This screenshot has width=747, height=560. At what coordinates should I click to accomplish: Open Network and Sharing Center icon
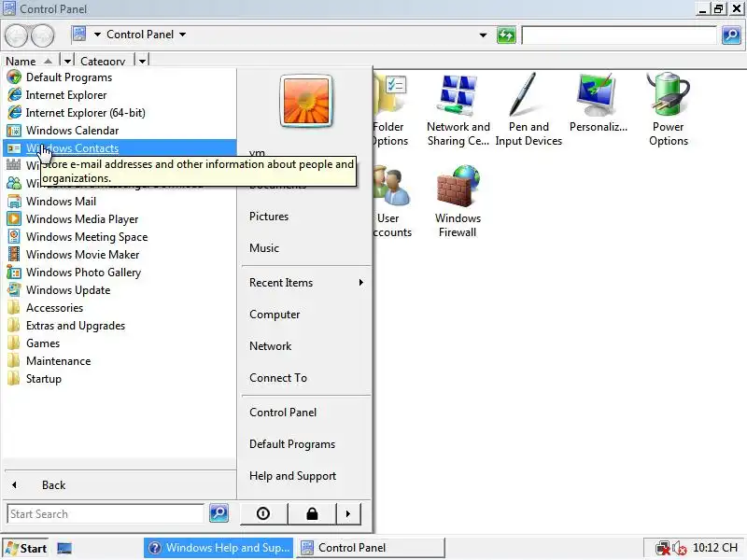tap(458, 109)
